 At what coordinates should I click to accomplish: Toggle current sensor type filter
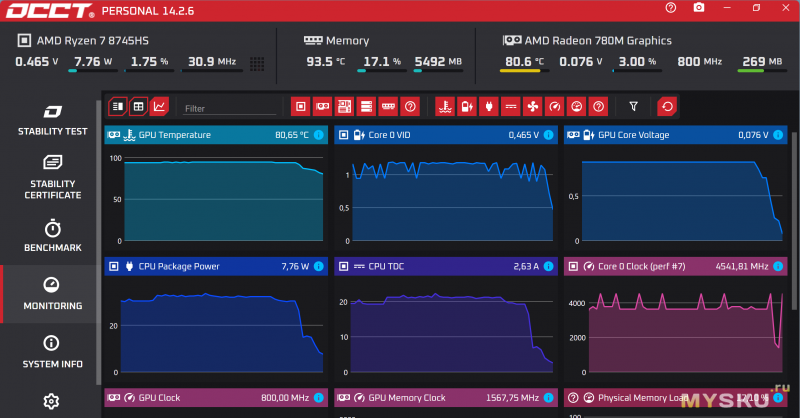click(511, 107)
